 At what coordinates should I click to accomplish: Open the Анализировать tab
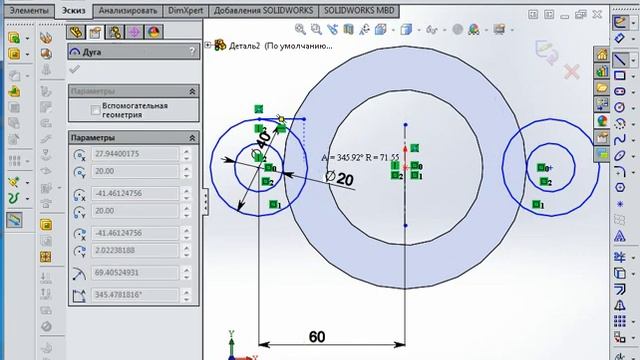[x=128, y=11]
